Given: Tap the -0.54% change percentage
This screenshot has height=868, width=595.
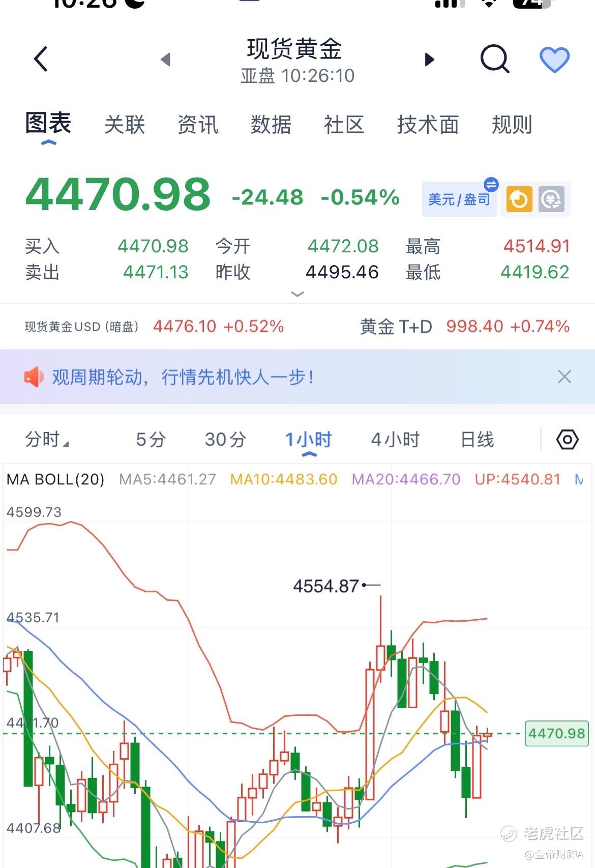Looking at the screenshot, I should coord(360,197).
